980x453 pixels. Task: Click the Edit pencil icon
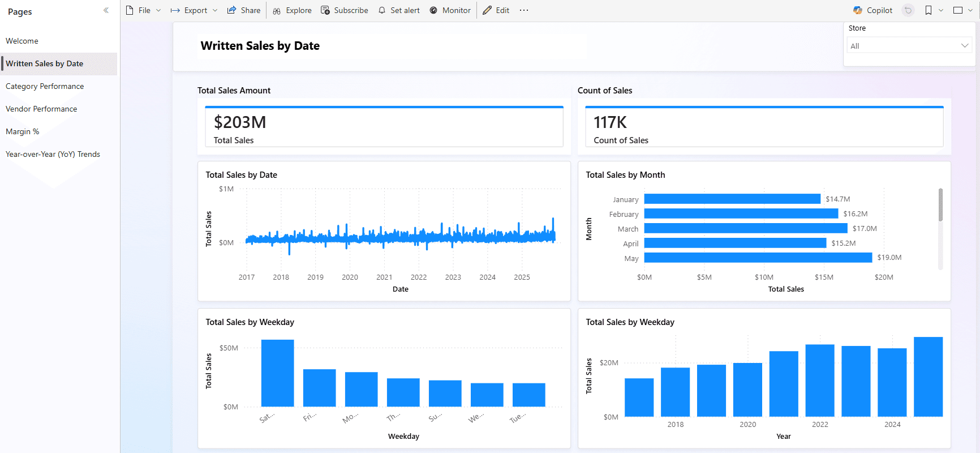tap(487, 10)
